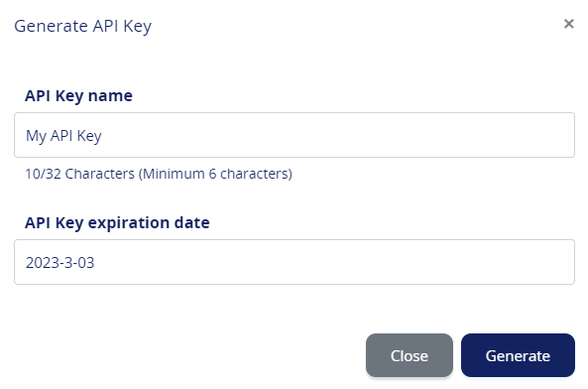The height and width of the screenshot is (389, 588).
Task: Click the gray Close button
Action: tap(410, 355)
